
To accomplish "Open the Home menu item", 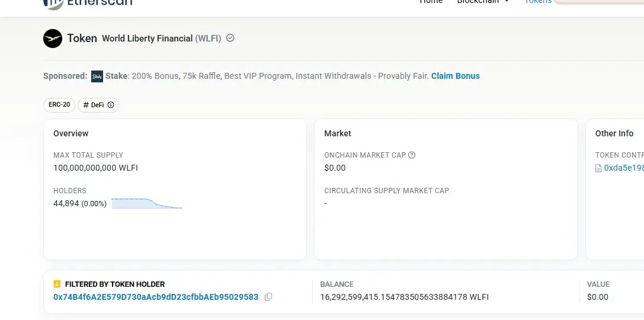I will [x=431, y=1].
